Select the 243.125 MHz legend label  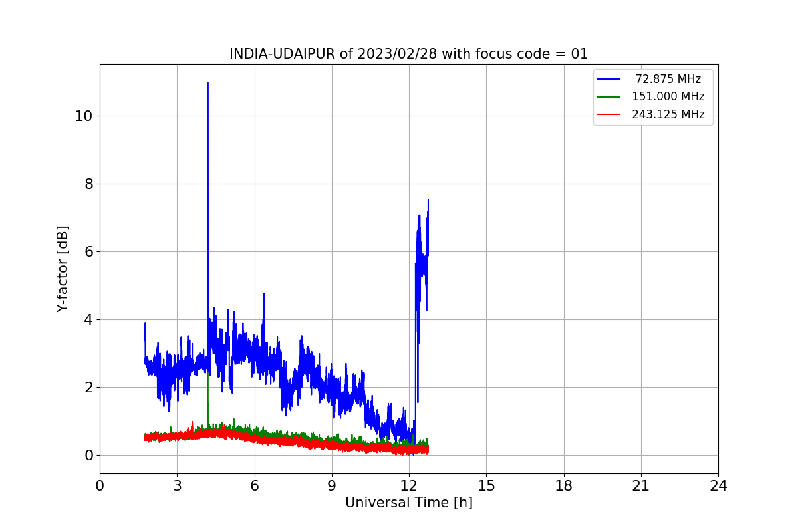pyautogui.click(x=668, y=114)
